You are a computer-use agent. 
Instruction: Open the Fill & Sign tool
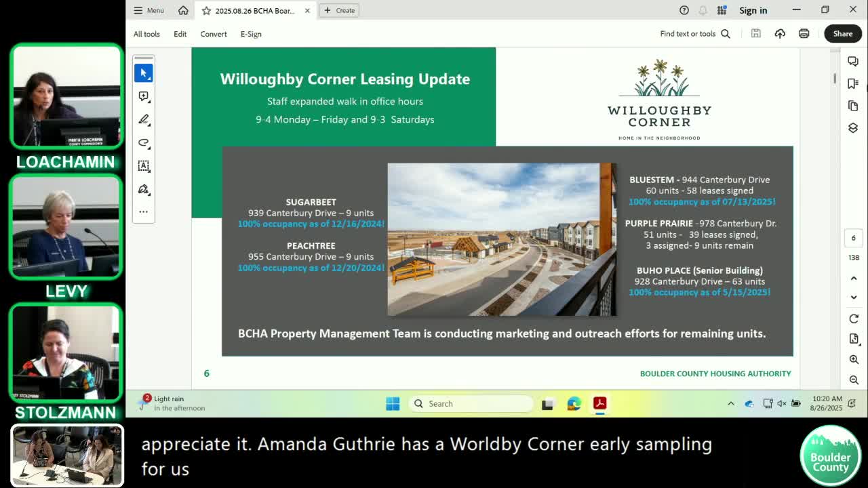coord(144,190)
